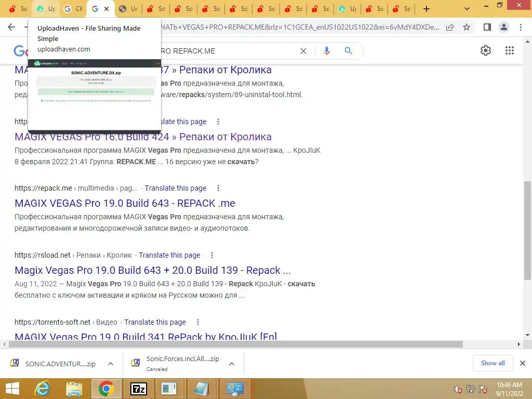Open the Control Panel taskbar icon
Viewport: 532px width, 399px height.
click(x=235, y=389)
